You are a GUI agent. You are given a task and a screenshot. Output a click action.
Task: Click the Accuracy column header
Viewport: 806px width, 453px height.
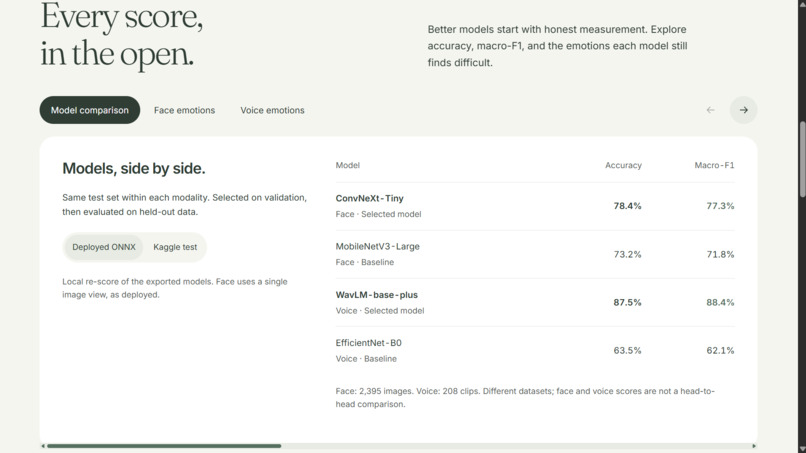(x=623, y=166)
